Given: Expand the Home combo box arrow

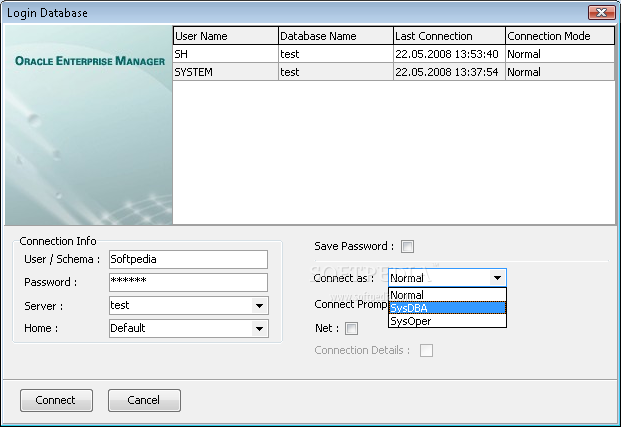Looking at the screenshot, I should click(259, 328).
